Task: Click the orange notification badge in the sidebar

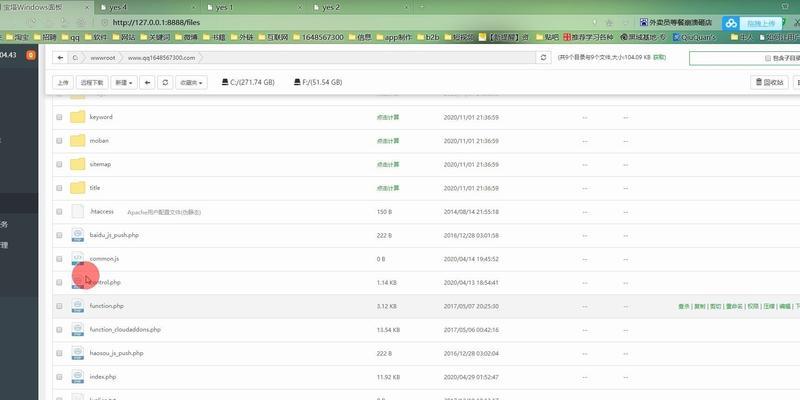Action: [x=31, y=55]
